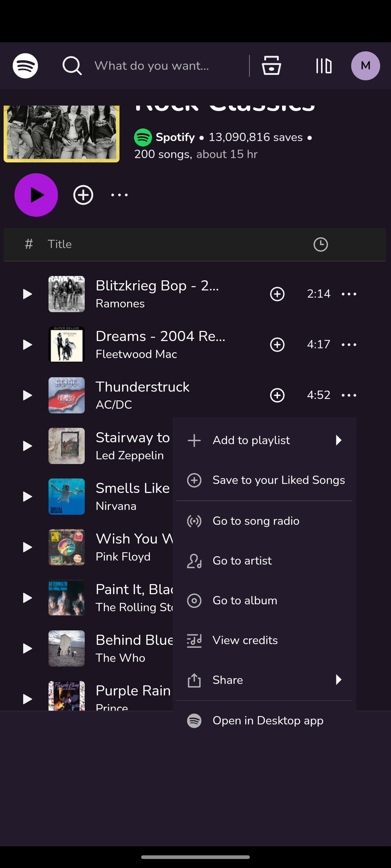Play the Rock Classics playlist

(36, 195)
